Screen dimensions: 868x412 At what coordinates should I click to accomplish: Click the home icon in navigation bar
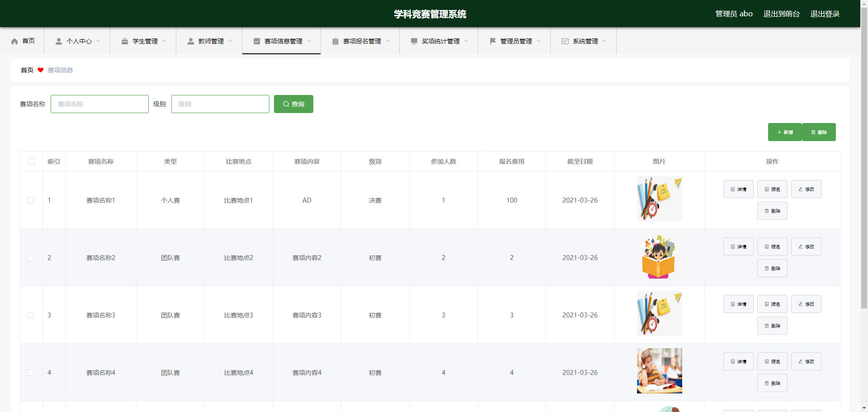point(14,41)
